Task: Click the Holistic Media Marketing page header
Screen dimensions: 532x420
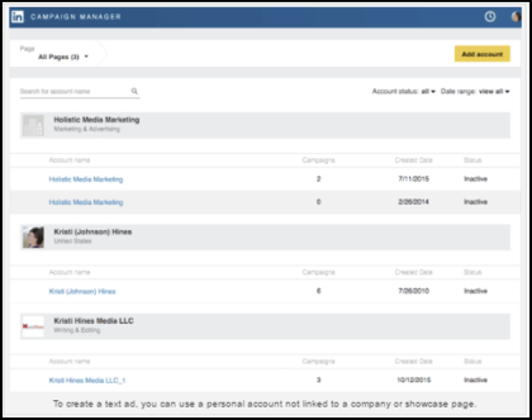Action: point(265,125)
